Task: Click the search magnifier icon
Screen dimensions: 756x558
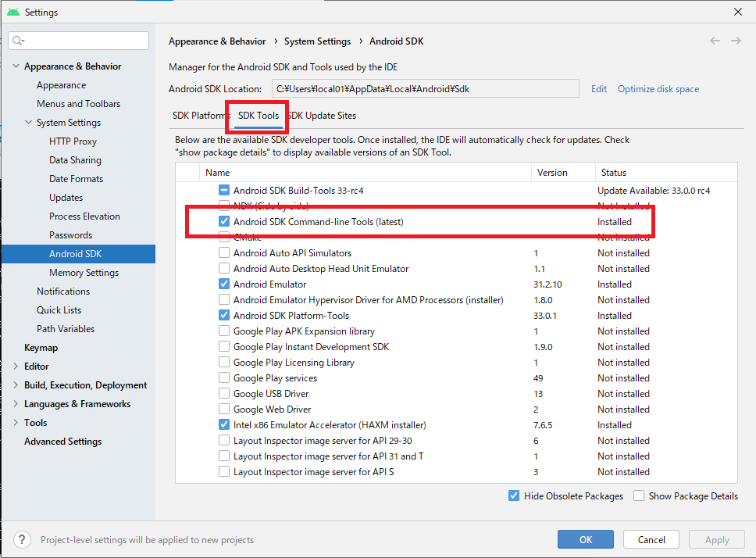Action: 18,41
